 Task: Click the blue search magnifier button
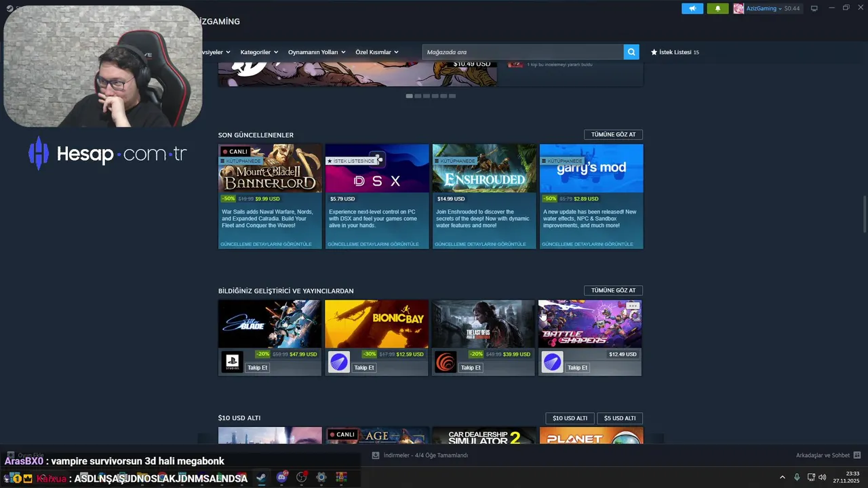[631, 52]
